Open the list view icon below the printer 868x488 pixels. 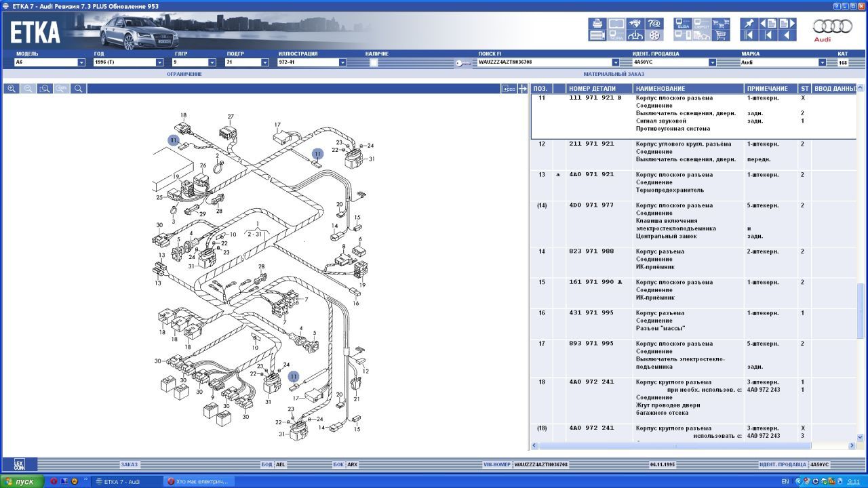click(597, 35)
